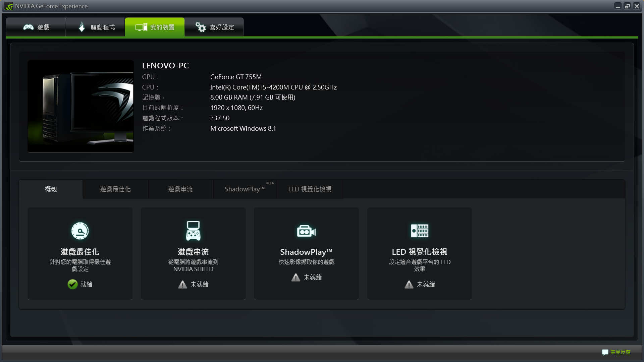Click the feedback speech bubble icon
The height and width of the screenshot is (362, 644).
605,352
